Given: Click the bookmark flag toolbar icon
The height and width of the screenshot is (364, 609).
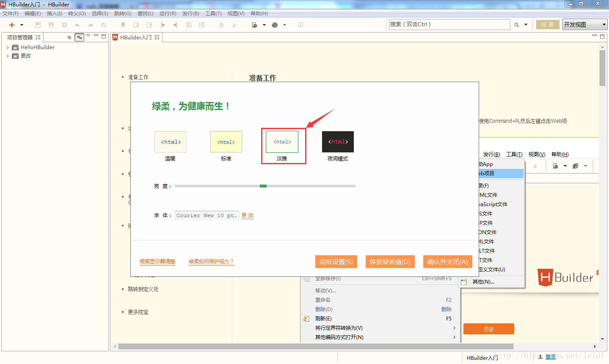Looking at the screenshot, I should point(123,25).
